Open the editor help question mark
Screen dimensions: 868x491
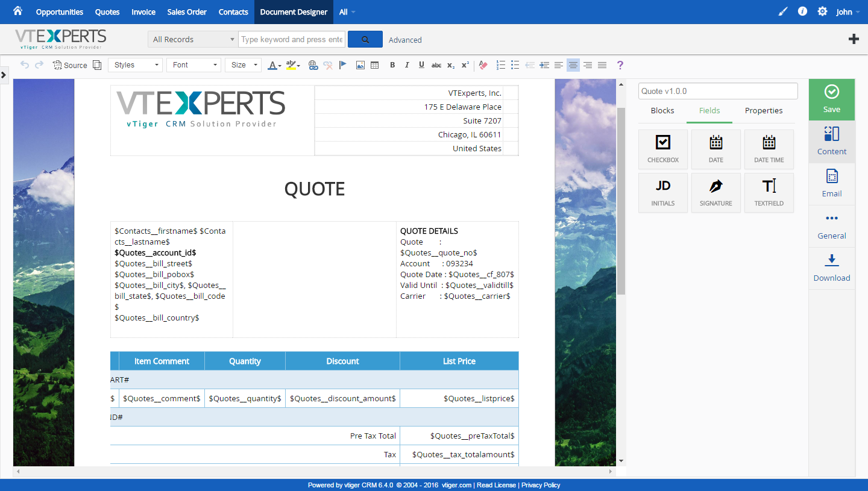[x=620, y=65]
